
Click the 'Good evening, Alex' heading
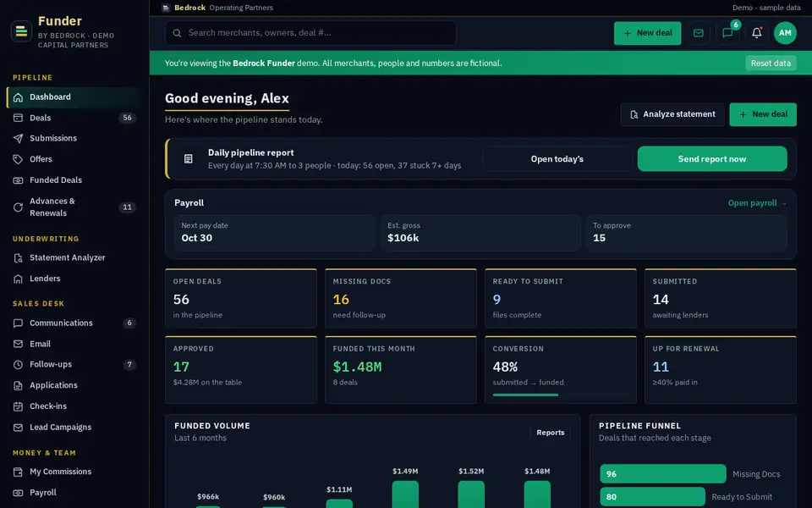point(227,98)
